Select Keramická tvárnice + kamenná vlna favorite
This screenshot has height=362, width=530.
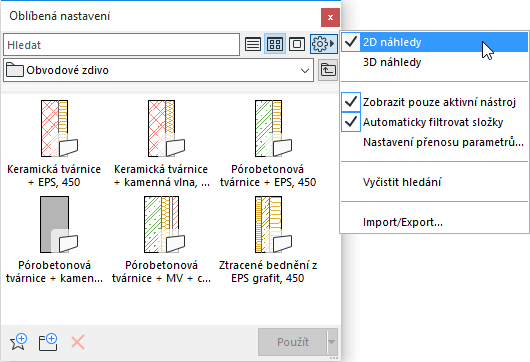161,144
